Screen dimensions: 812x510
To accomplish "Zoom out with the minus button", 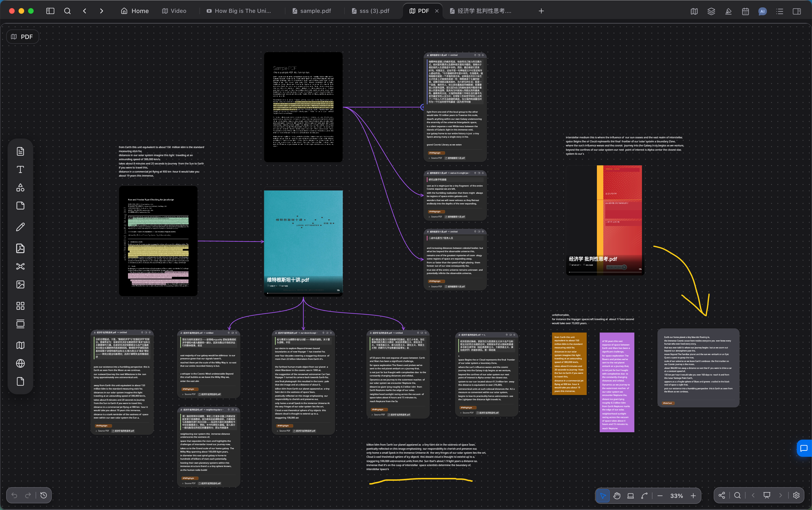I will [660, 496].
